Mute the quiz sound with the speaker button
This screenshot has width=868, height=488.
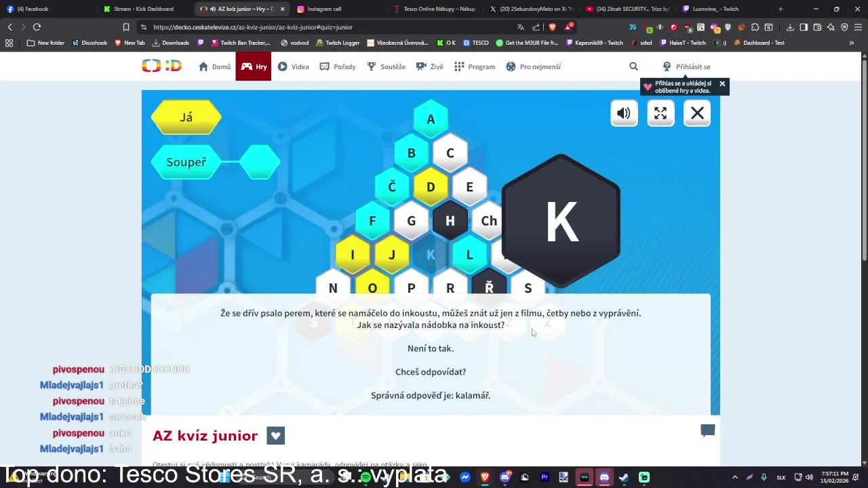(624, 113)
